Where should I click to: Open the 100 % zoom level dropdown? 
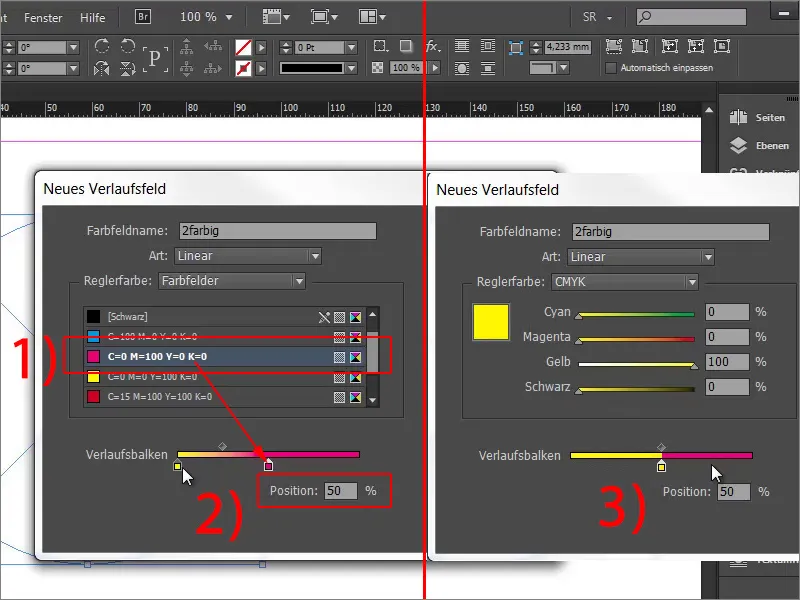point(229,17)
